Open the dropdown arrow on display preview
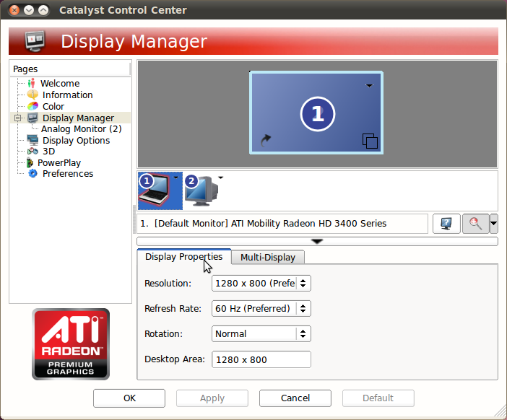 click(x=369, y=86)
